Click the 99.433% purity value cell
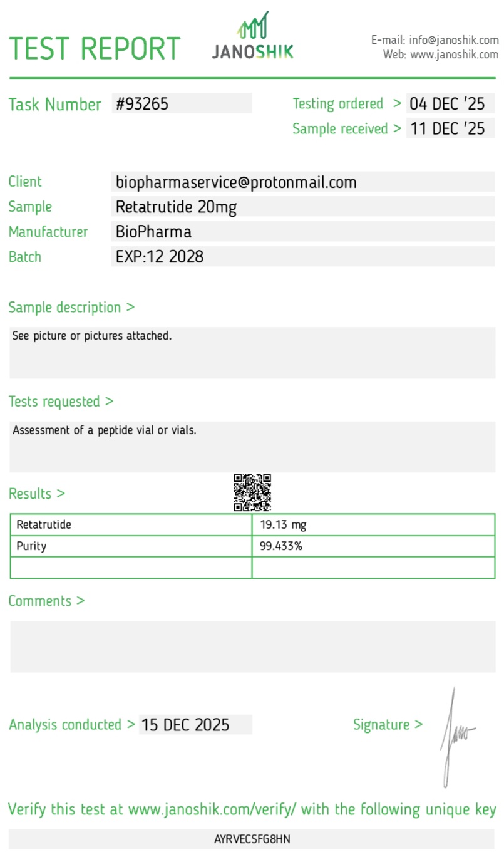Viewport: 504px width, 857px height. [373, 546]
